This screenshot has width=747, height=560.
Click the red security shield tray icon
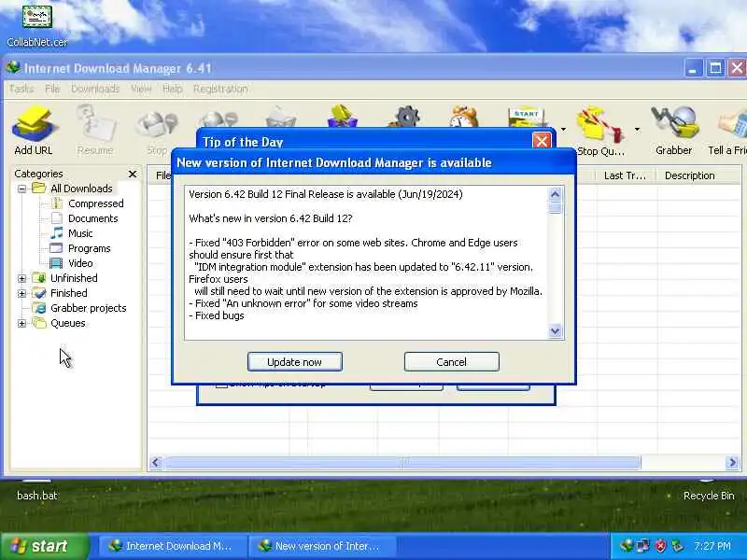[x=660, y=546]
